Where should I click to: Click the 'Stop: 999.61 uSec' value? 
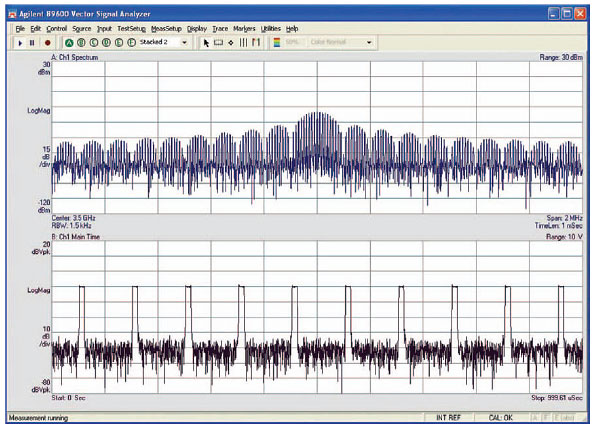click(557, 398)
